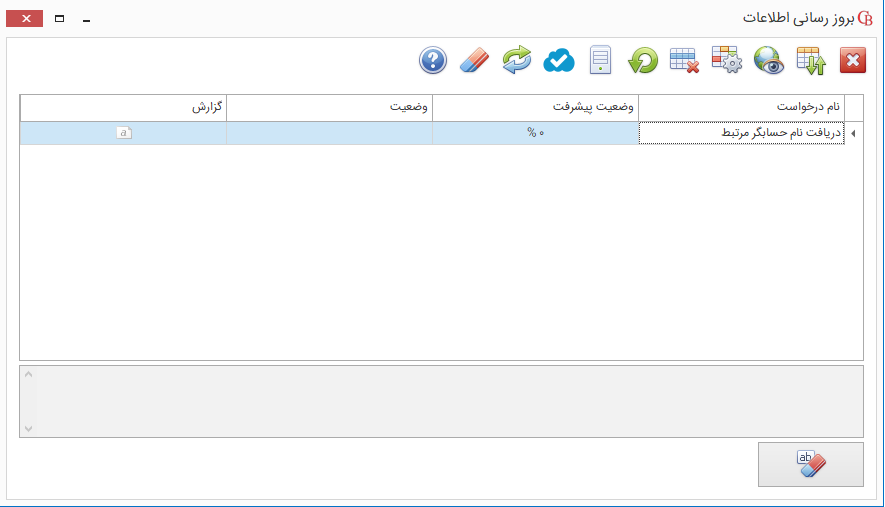Click the وضعیت column header
The image size is (885, 507).
click(x=329, y=107)
